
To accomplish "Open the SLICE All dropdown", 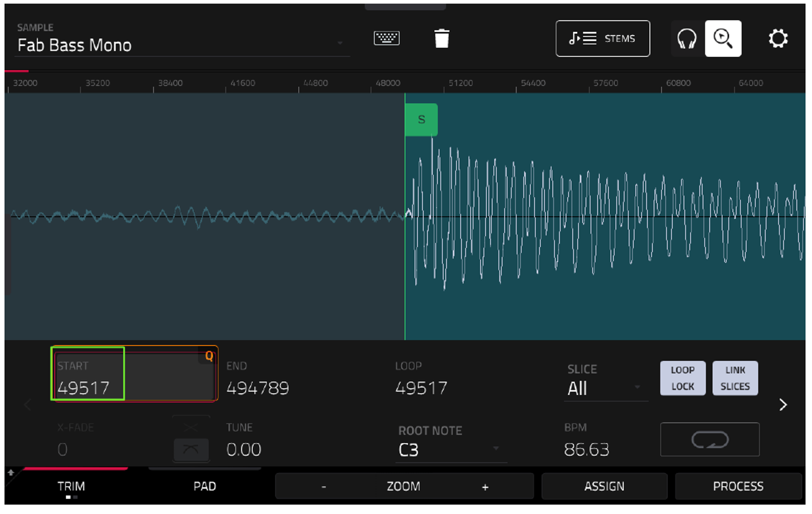I will [x=606, y=389].
